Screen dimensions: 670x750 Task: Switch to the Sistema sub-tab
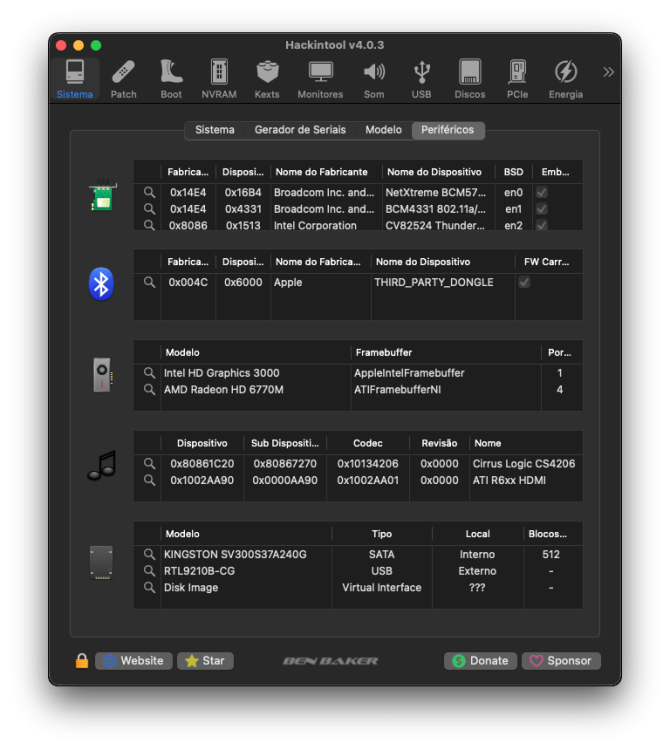coord(215,130)
